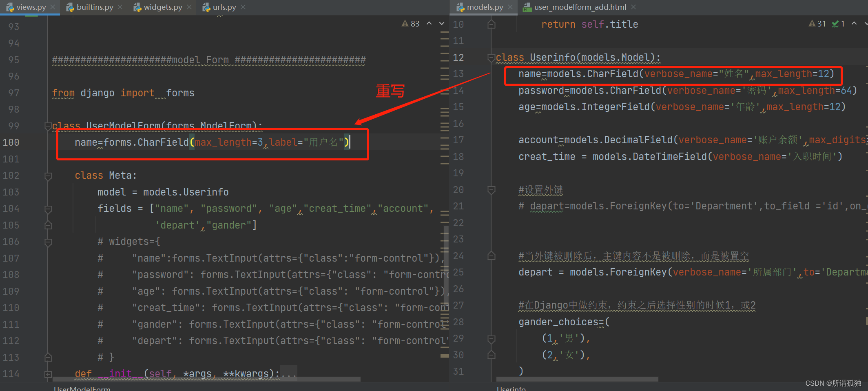Collapse the Userinfo class fold marker
Image resolution: width=868 pixels, height=391 pixels.
click(491, 58)
